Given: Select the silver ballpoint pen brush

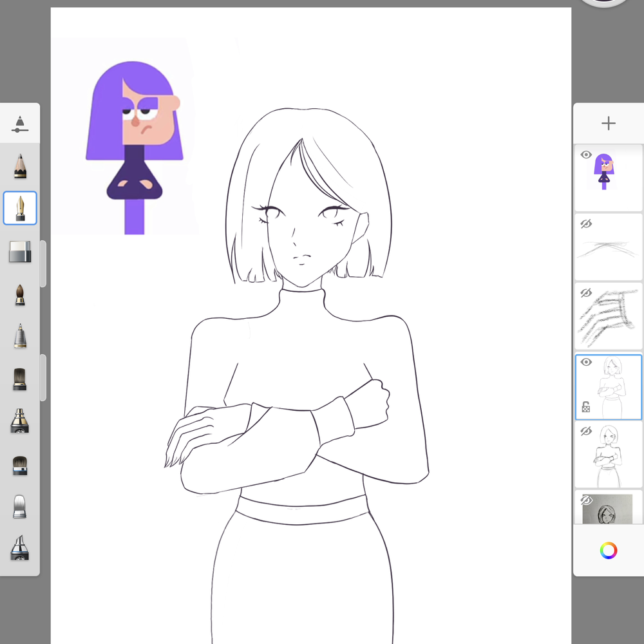Looking at the screenshot, I should point(20,336).
